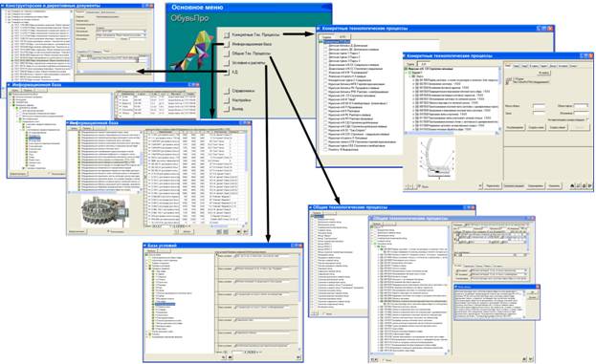Viewport: 596px width, 364px height.
Task: Click the home icon at bottom of Конкретные технологические процессы
Action: tap(573, 186)
